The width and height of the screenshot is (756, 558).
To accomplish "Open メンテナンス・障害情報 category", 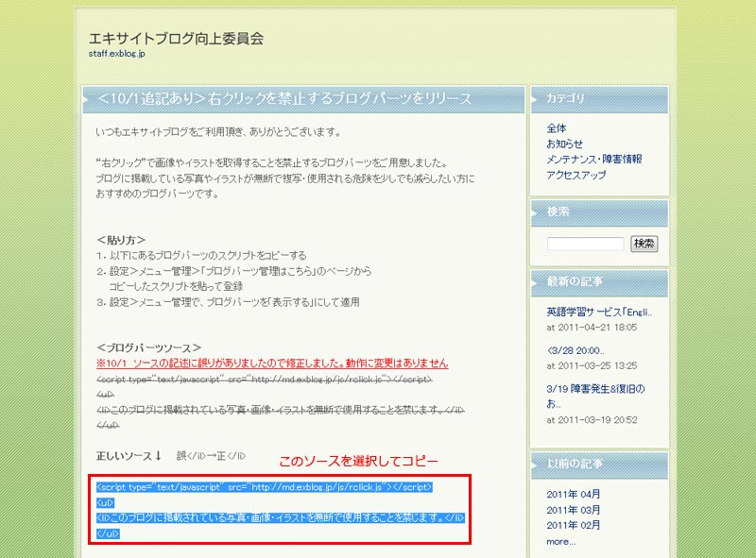I will click(x=594, y=159).
